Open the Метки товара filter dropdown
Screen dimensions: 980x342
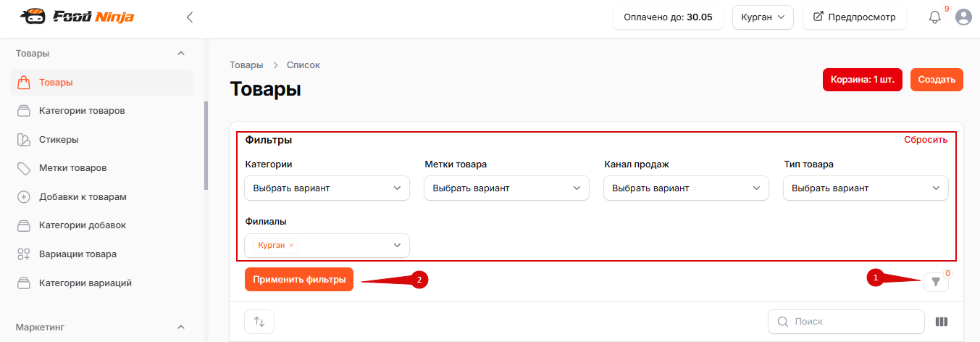pos(506,188)
